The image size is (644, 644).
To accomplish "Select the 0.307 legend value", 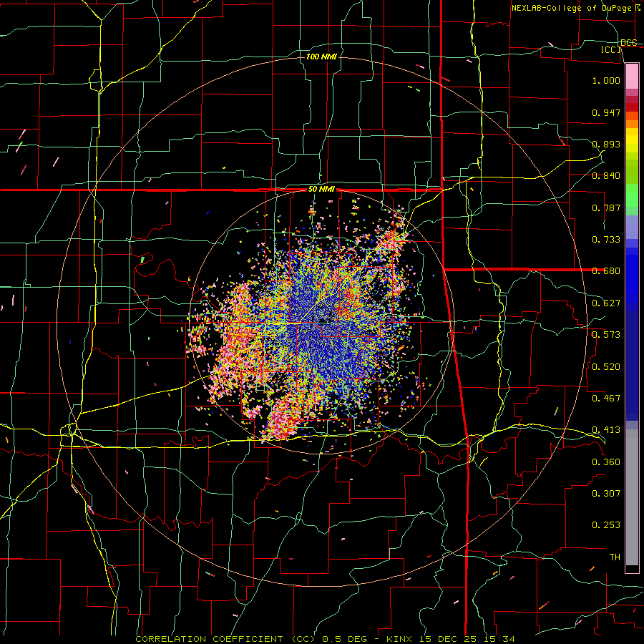I will [606, 494].
